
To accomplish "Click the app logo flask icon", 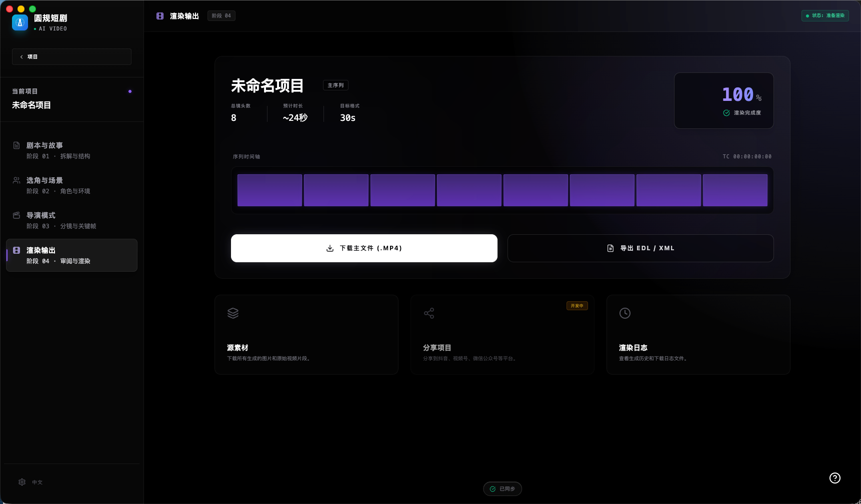I will tap(19, 22).
